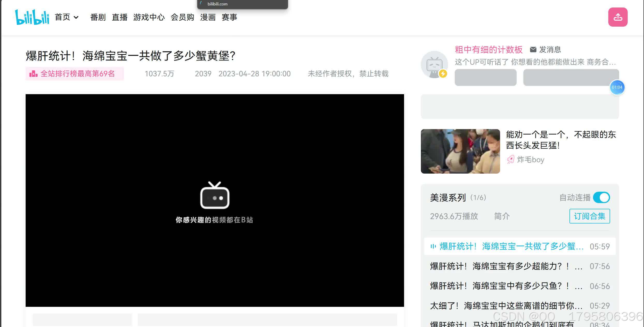The image size is (644, 327).
Task: Click the lightning charge badge on uploader avatar
Action: click(x=443, y=74)
